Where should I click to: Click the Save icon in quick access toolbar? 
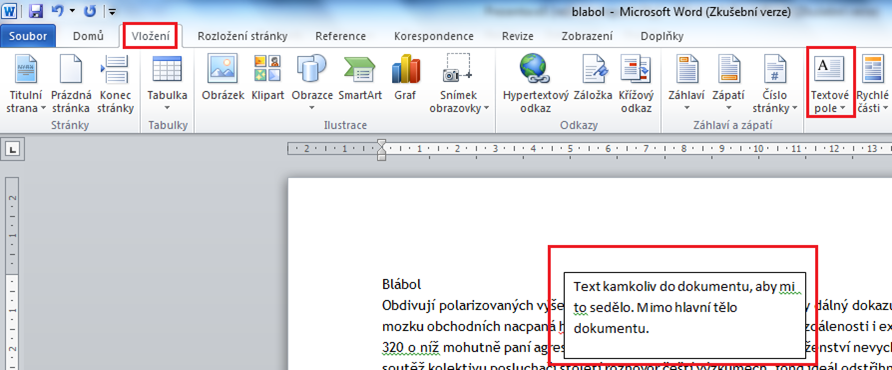(35, 11)
